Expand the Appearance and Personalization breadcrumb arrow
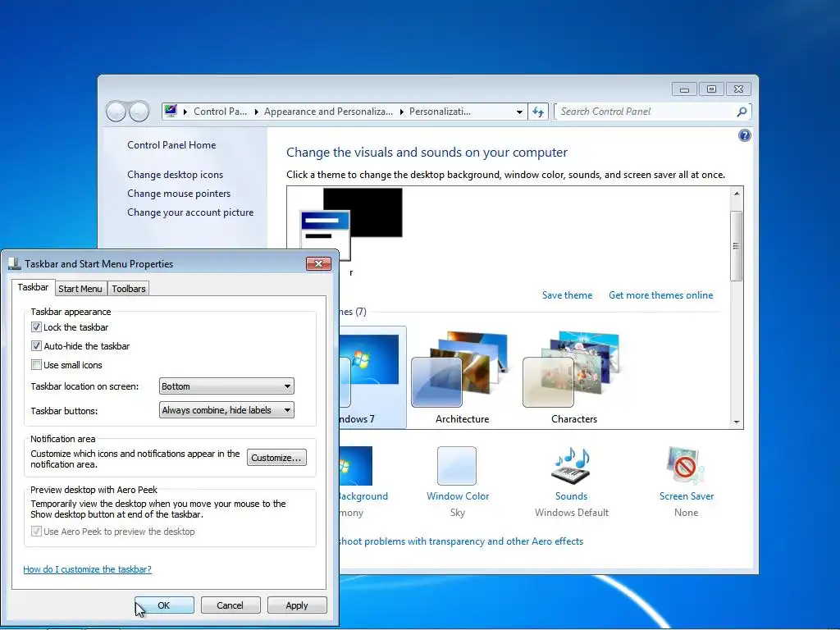 pyautogui.click(x=402, y=112)
